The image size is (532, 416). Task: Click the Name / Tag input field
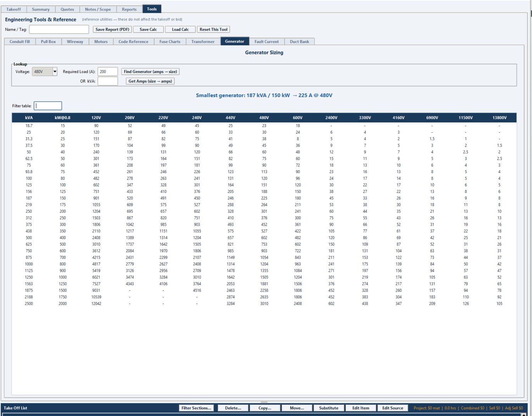[59, 29]
